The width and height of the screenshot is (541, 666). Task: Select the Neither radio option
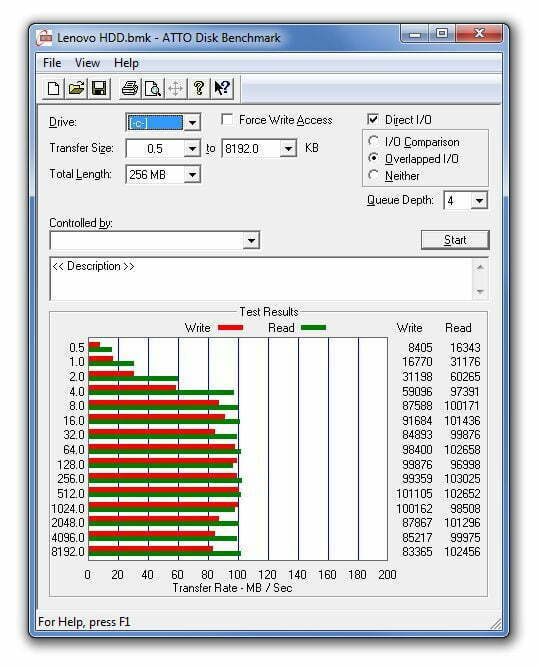point(373,175)
